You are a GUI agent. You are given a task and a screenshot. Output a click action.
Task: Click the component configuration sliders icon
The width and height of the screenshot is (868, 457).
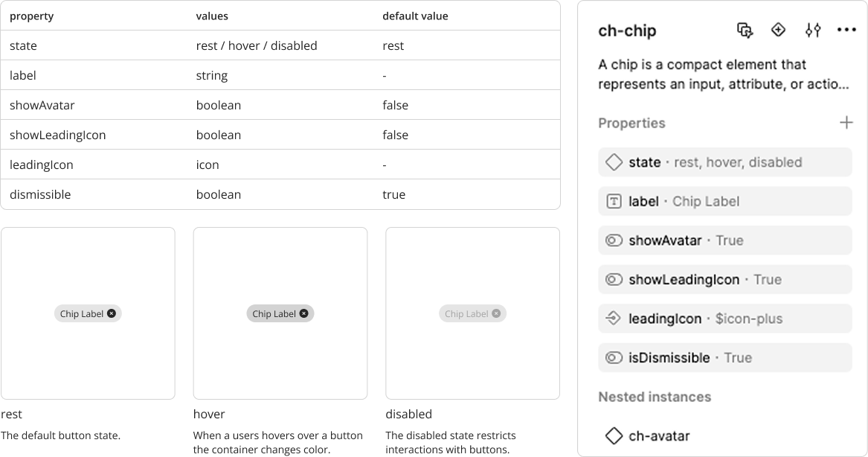point(813,31)
